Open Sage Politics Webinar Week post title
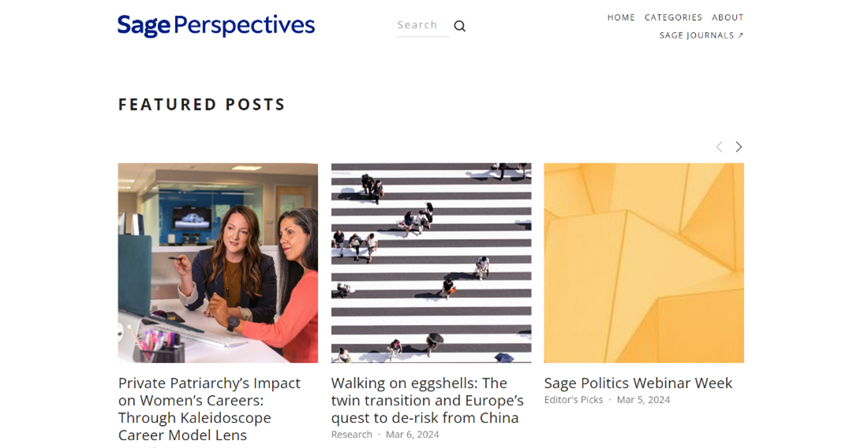The height and width of the screenshot is (448, 868). [x=638, y=383]
